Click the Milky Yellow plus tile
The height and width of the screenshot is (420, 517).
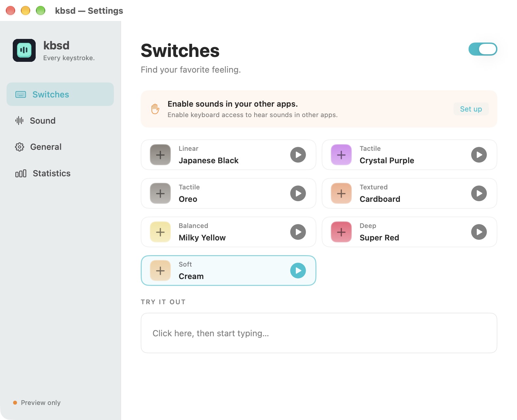pos(160,232)
